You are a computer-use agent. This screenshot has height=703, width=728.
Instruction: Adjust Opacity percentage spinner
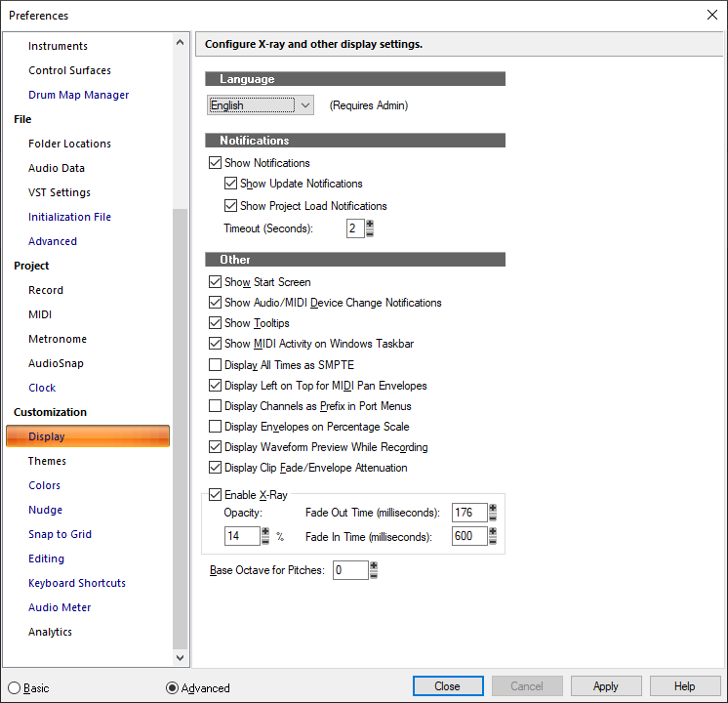(x=265, y=536)
